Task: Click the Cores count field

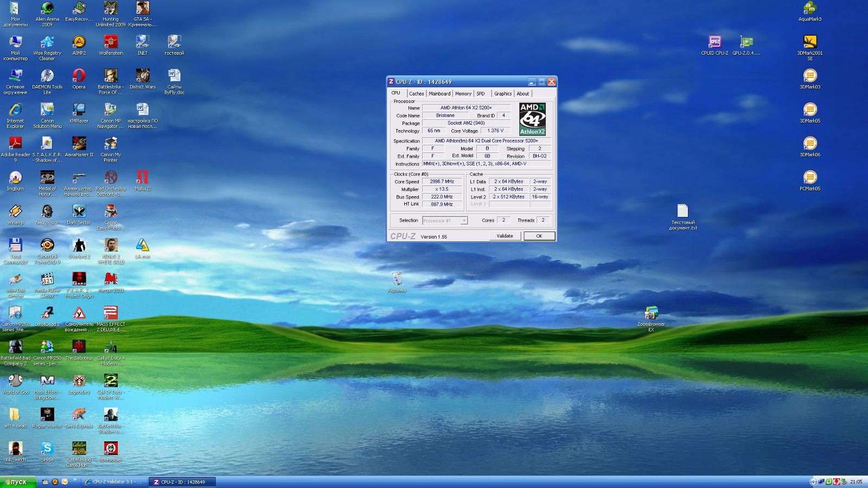Action: pyautogui.click(x=503, y=220)
